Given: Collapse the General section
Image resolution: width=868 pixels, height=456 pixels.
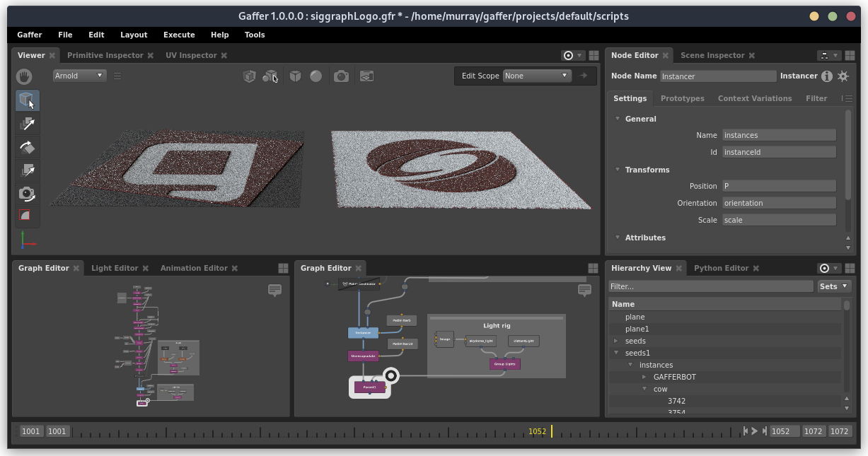Looking at the screenshot, I should click(618, 119).
